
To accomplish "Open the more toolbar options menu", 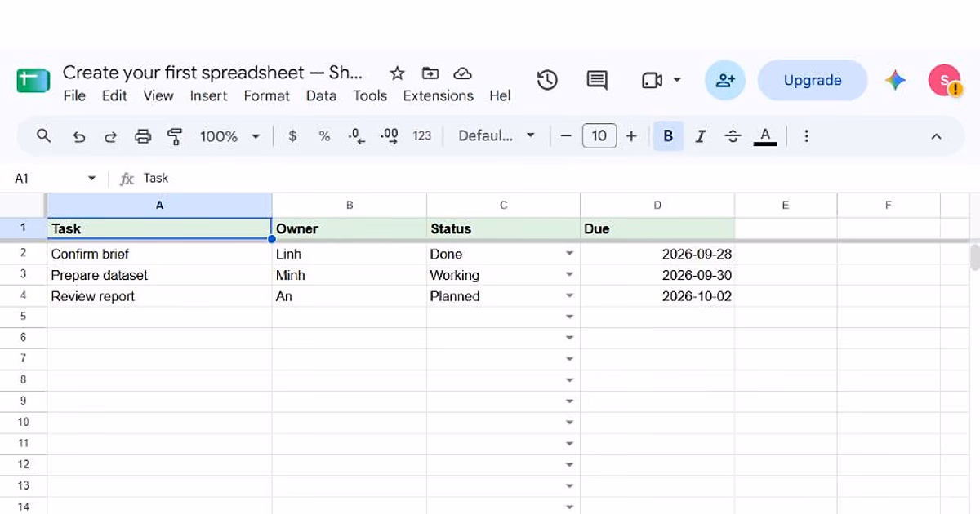I will coord(806,136).
